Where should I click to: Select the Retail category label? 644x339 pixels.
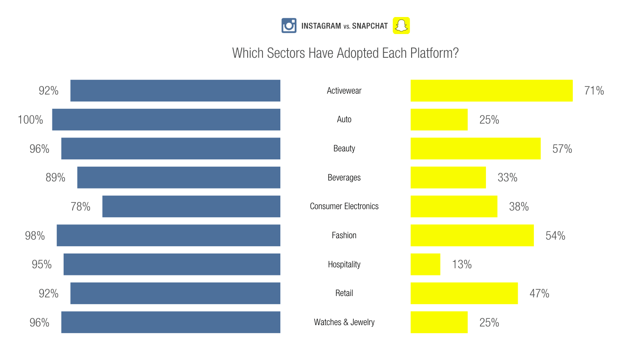344,293
